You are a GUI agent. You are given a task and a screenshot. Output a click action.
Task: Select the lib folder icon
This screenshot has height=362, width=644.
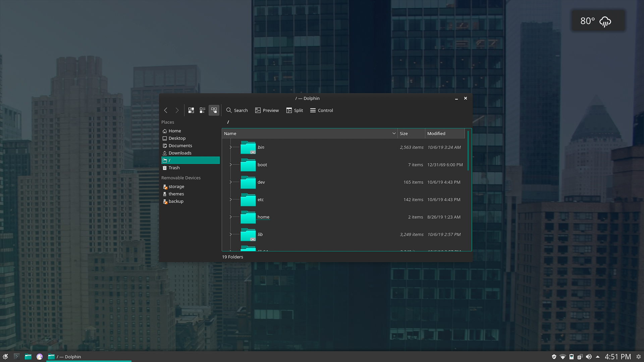[x=248, y=235]
